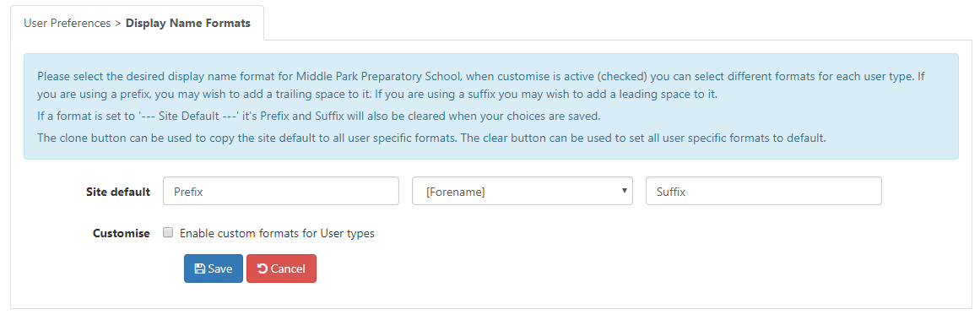This screenshot has height=320, width=980.
Task: Click the paragraph about '--- Site Default ---' format
Action: (x=317, y=117)
